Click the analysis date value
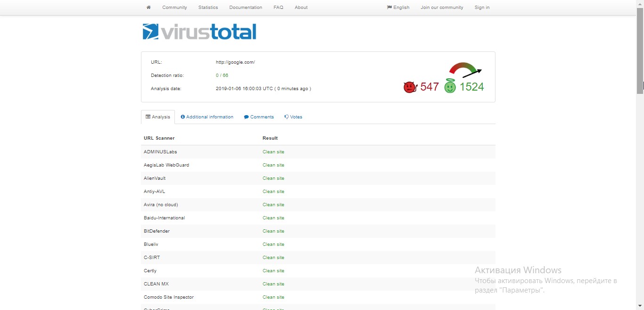This screenshot has height=310, width=644. coord(263,89)
